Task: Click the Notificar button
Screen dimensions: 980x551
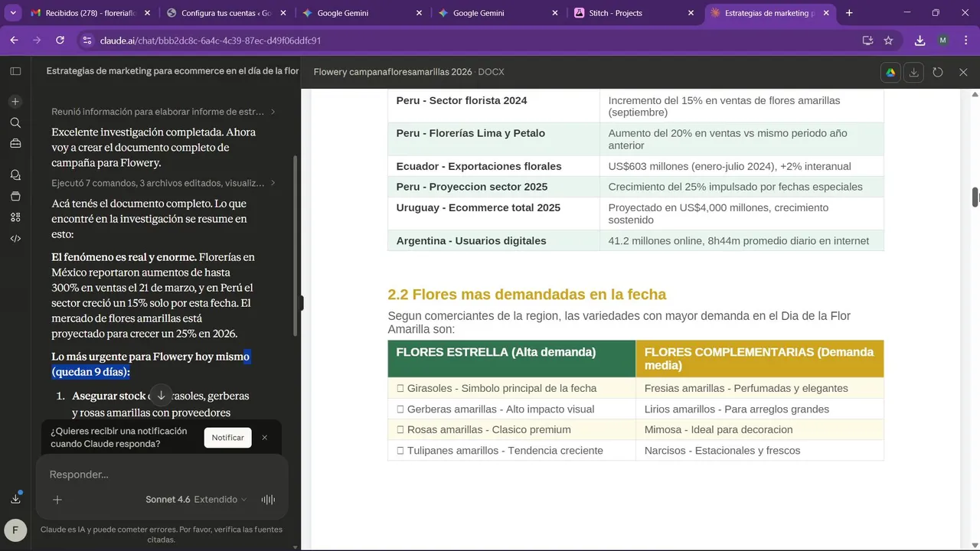Action: click(227, 438)
